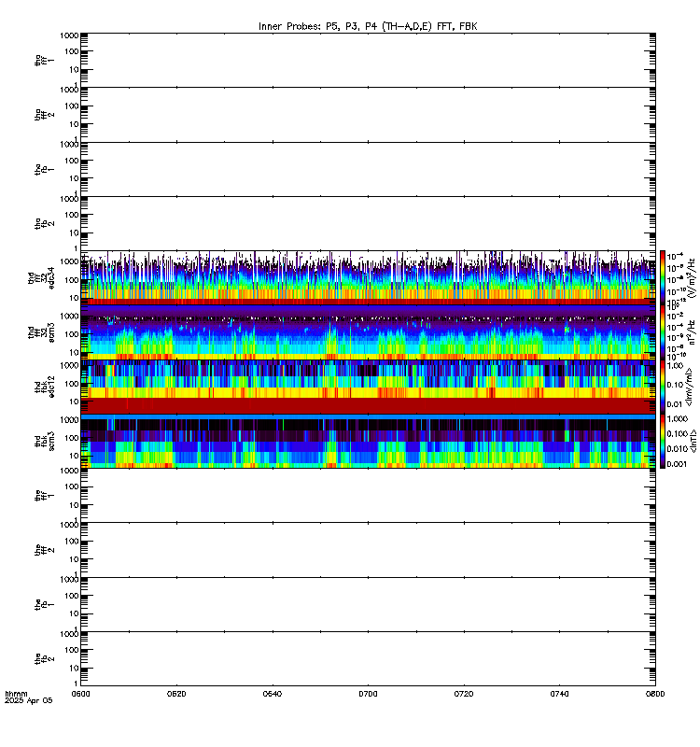Screen dimensions: 700x747
Task: Click the '0.001' color bar tick value
Action: coord(678,464)
